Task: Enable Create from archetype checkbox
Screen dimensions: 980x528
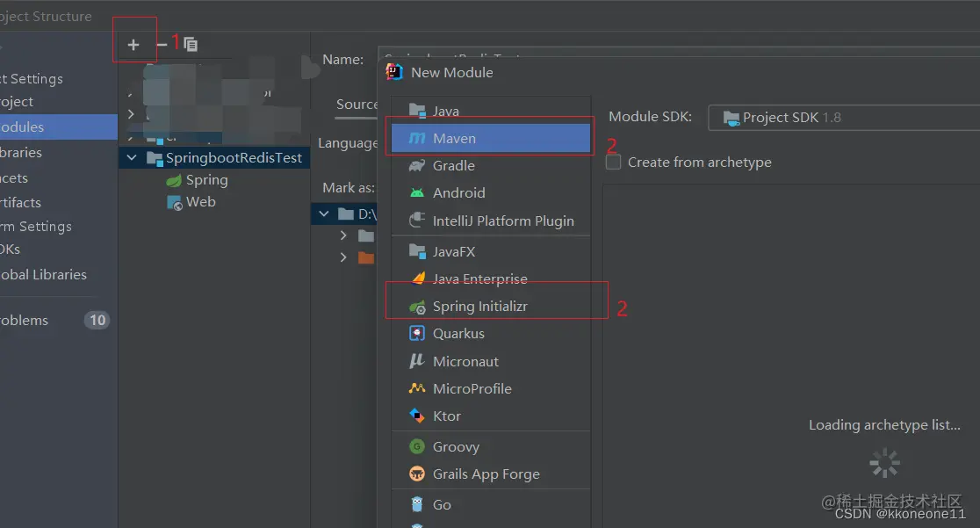Action: pos(614,162)
